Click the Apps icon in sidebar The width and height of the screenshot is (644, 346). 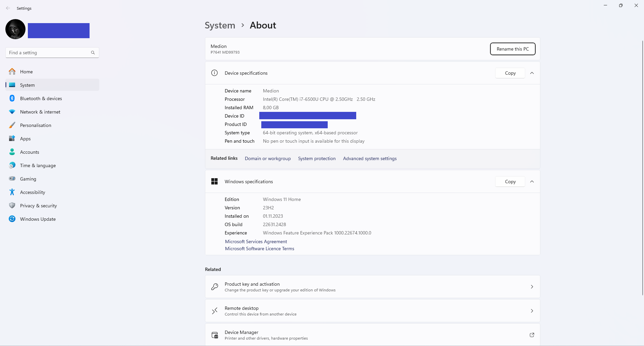12,138
